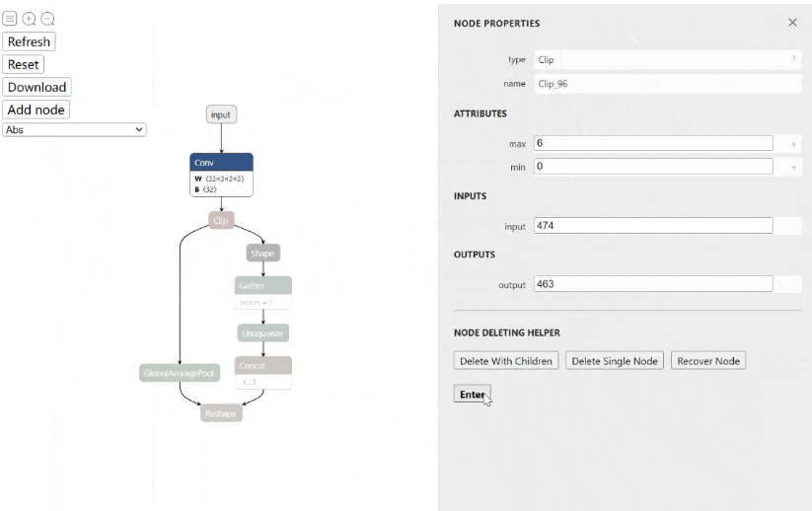Open the sidebar menu icon

tap(9, 19)
